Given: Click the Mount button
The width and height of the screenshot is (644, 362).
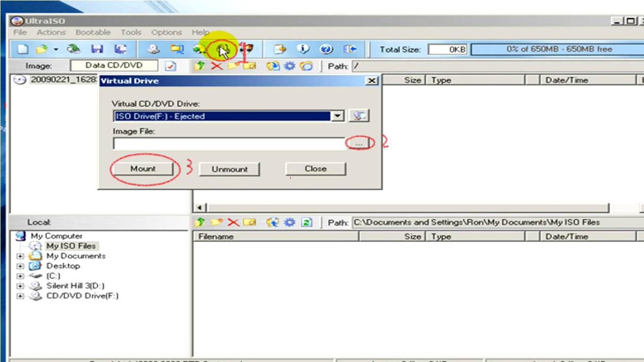Looking at the screenshot, I should pos(143,169).
